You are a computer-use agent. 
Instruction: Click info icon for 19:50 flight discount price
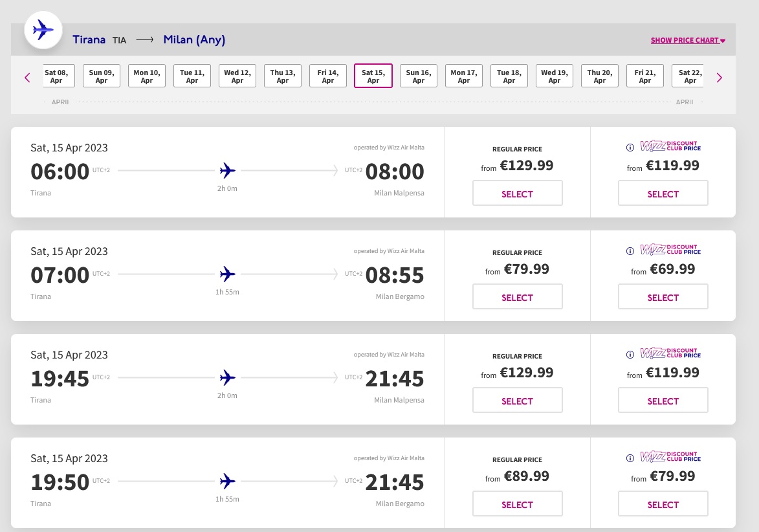[x=630, y=458]
